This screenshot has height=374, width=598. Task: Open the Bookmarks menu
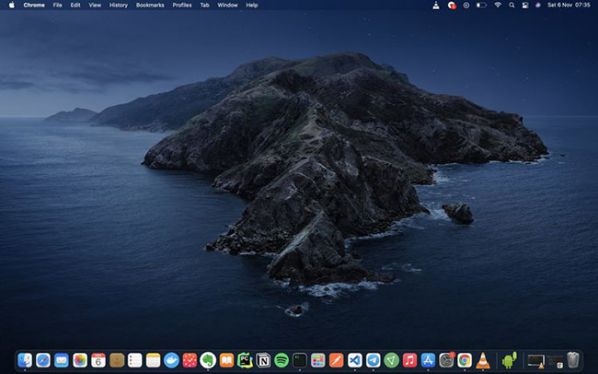[150, 5]
